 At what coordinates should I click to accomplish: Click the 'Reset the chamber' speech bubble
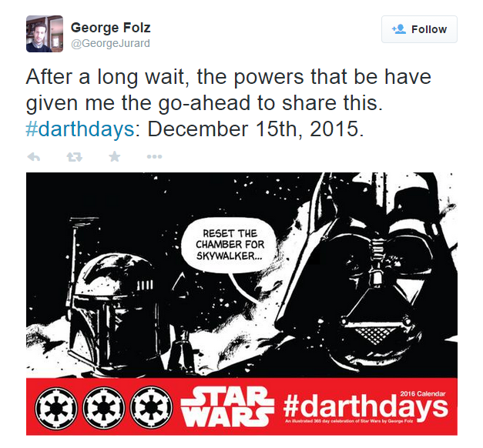[229, 245]
